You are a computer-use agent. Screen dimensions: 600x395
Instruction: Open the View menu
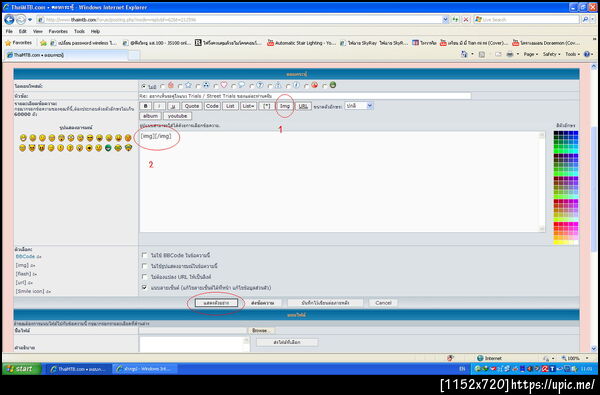tap(38, 31)
